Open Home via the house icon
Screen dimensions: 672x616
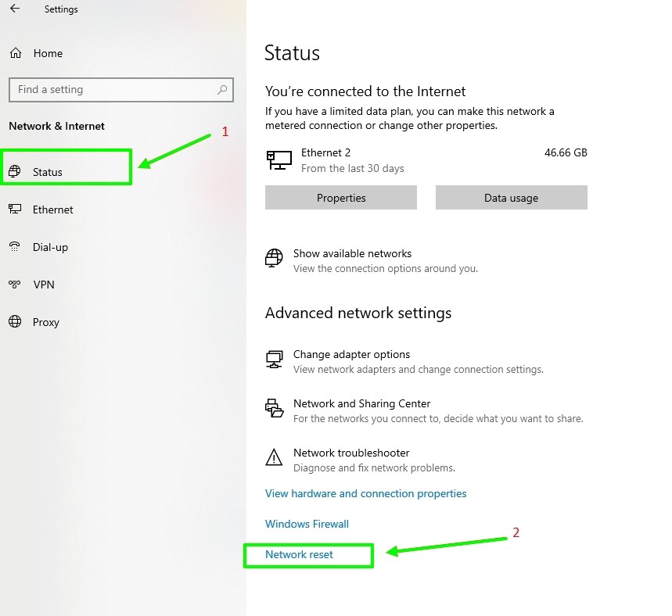point(16,53)
